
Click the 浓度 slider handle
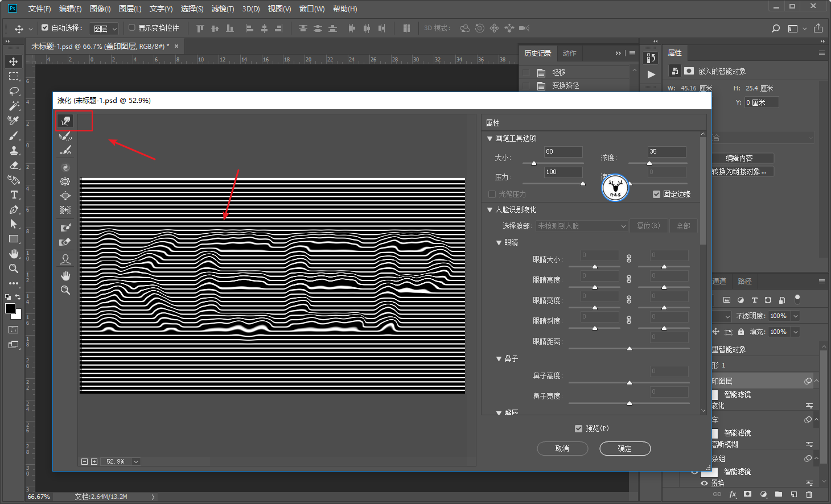(649, 163)
